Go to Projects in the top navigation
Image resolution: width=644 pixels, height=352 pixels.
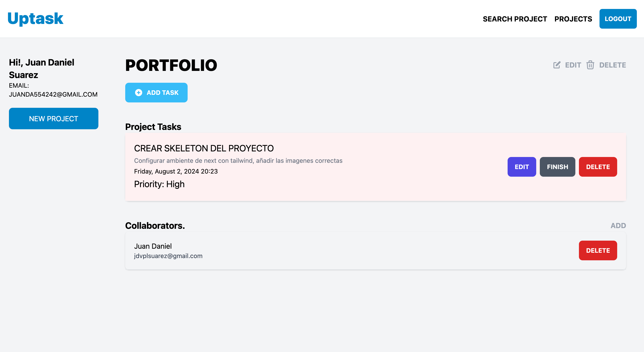click(573, 19)
